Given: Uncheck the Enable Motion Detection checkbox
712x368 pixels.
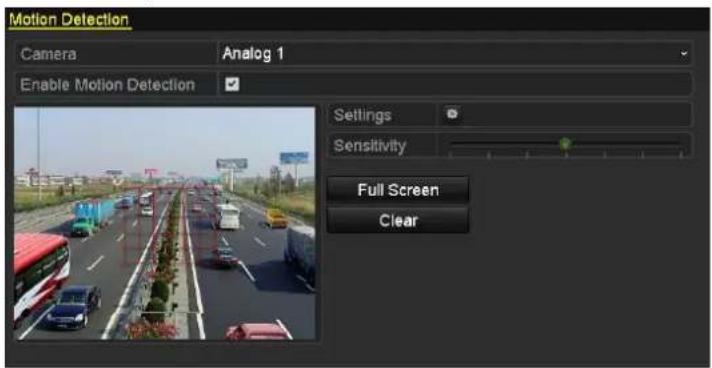Looking at the screenshot, I should [x=232, y=84].
